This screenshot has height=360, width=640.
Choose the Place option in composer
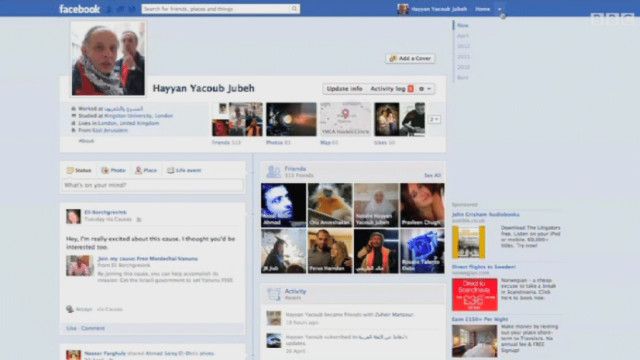pyautogui.click(x=146, y=170)
